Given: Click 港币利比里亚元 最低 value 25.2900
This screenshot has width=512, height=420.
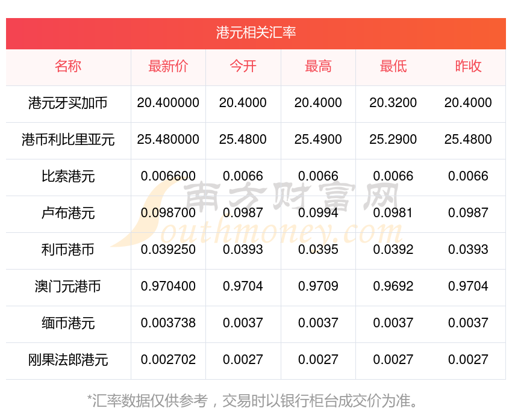Looking at the screenshot, I should coord(393,139).
